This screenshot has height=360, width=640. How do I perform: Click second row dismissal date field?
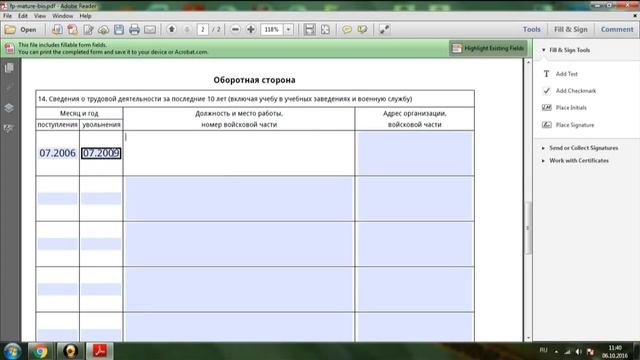coord(101,198)
